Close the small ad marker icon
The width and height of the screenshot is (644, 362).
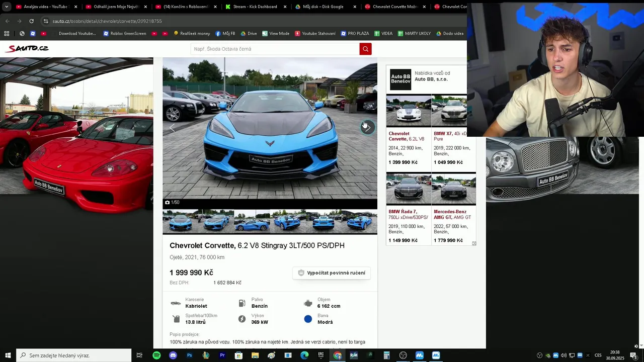pos(474,243)
